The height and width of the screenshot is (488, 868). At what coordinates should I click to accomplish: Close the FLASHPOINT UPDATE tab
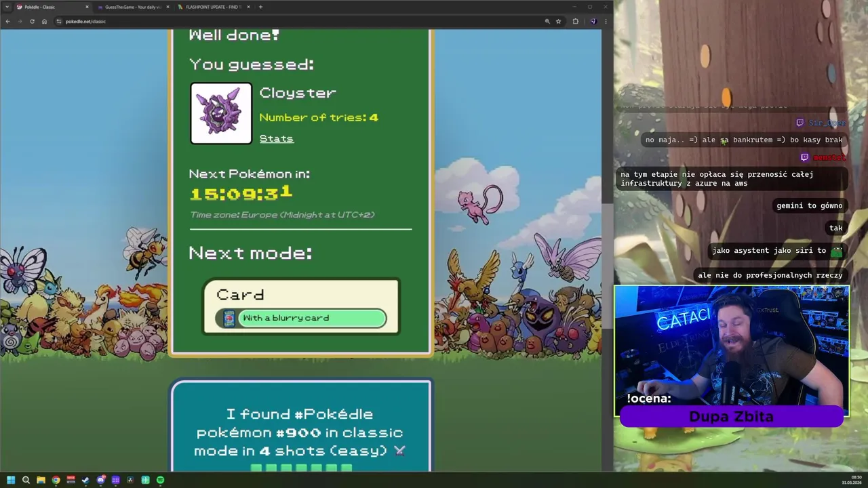pyautogui.click(x=248, y=7)
